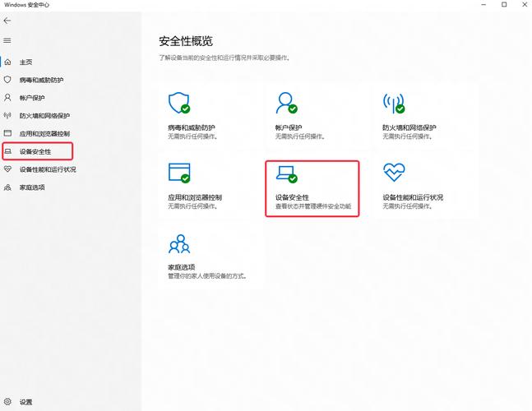
Task: Select 帐户保护 in the sidebar
Action: click(32, 98)
